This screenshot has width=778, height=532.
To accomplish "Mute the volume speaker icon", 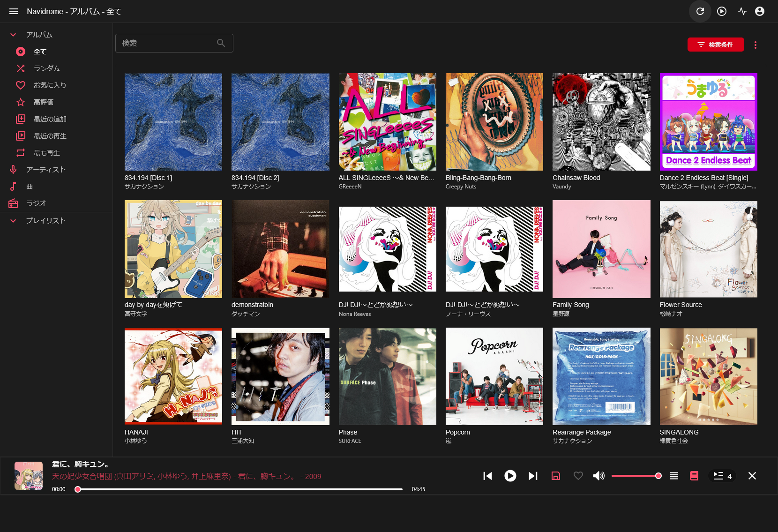I will [598, 476].
